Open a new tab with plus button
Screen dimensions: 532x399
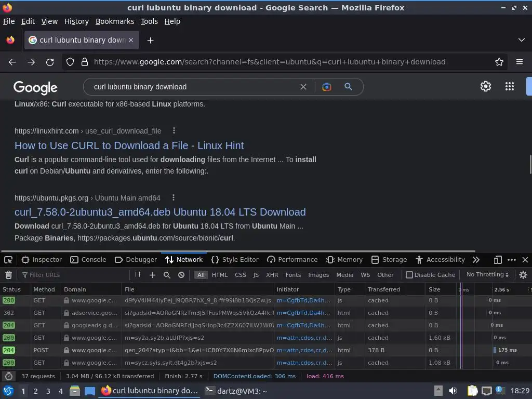150,41
